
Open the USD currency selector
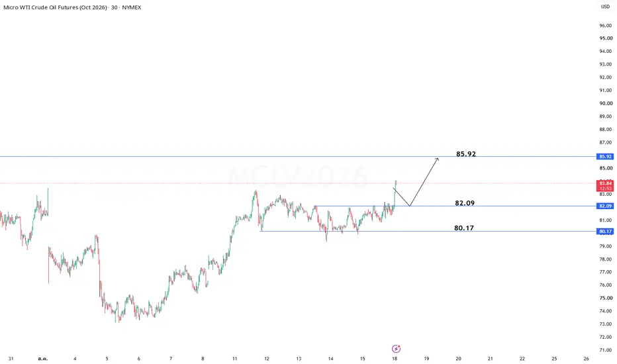coord(605,7)
